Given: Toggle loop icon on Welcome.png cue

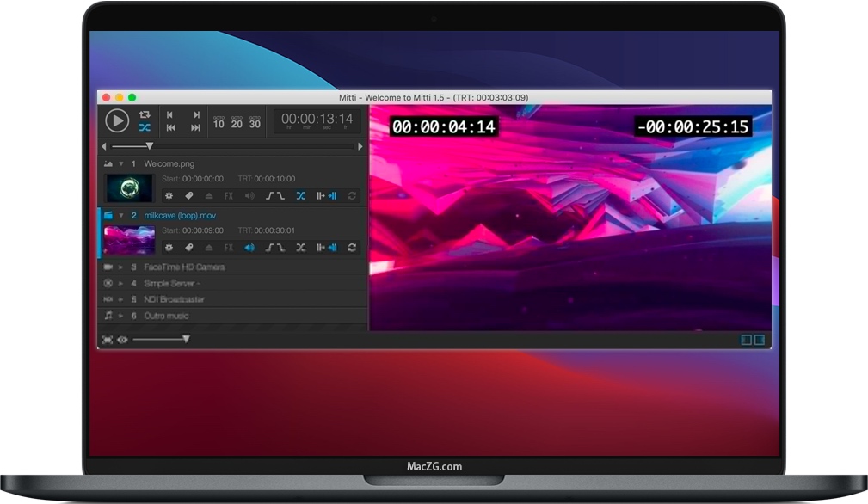Looking at the screenshot, I should click(x=352, y=196).
